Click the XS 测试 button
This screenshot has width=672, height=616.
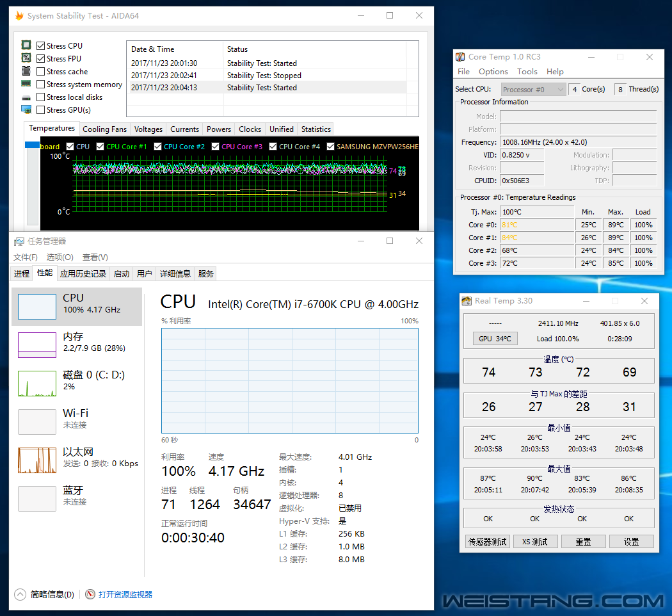pyautogui.click(x=535, y=542)
